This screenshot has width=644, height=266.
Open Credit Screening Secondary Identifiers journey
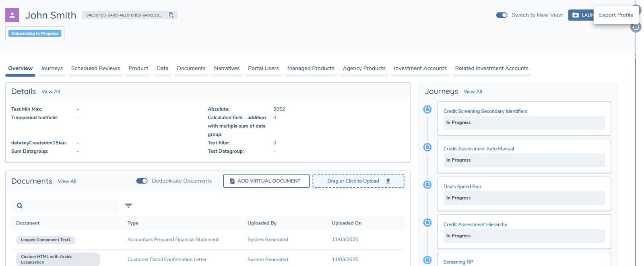pos(485,111)
